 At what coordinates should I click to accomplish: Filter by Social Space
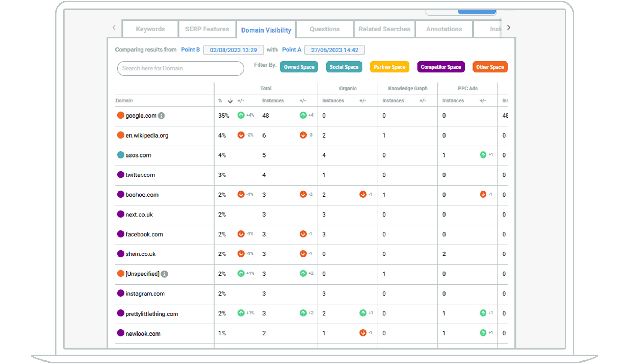(344, 67)
